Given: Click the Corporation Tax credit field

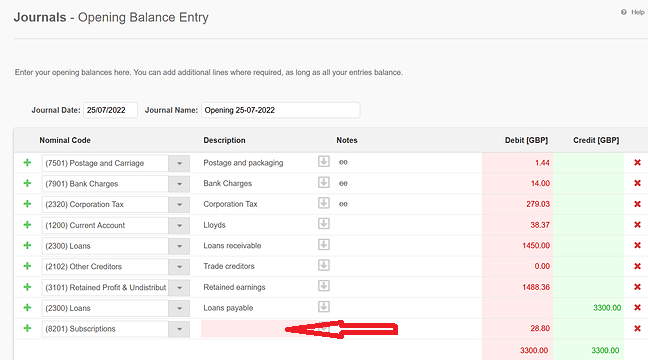Looking at the screenshot, I should point(588,204).
